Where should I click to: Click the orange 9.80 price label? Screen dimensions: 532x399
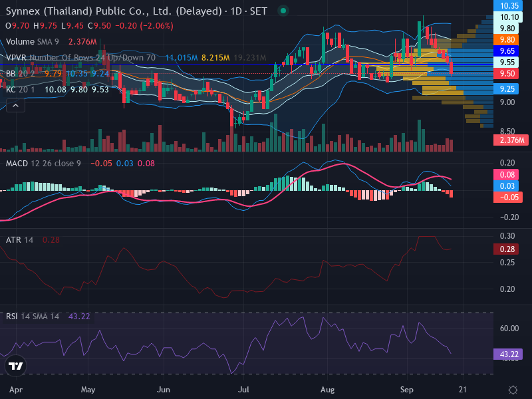(507, 40)
